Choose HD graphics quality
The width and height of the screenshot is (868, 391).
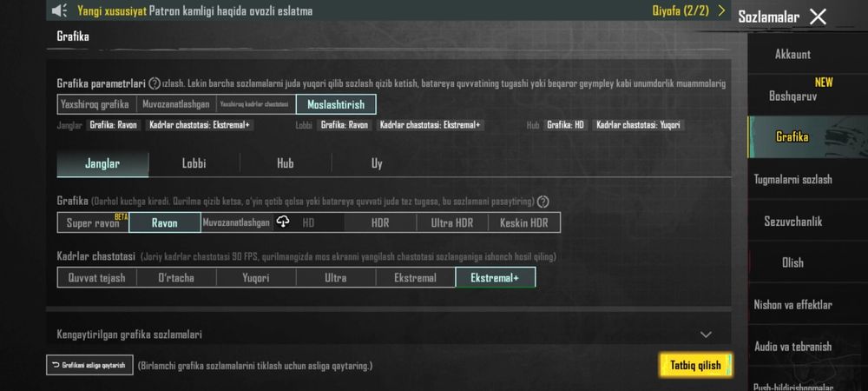pyautogui.click(x=308, y=222)
